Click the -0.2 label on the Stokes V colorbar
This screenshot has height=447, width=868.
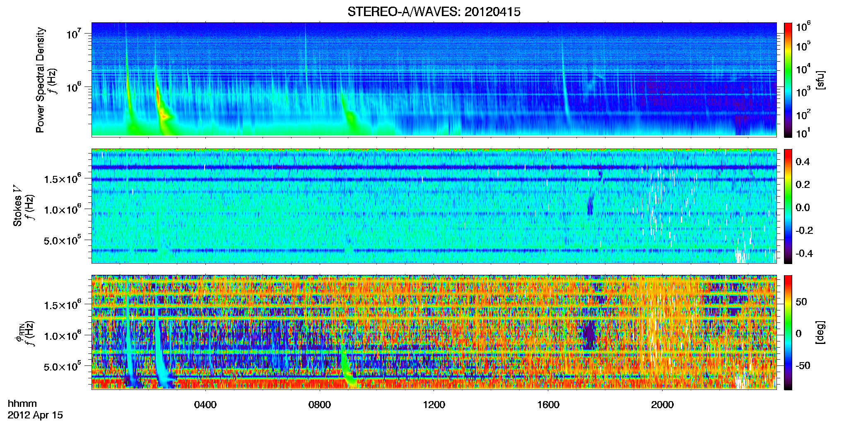(804, 231)
